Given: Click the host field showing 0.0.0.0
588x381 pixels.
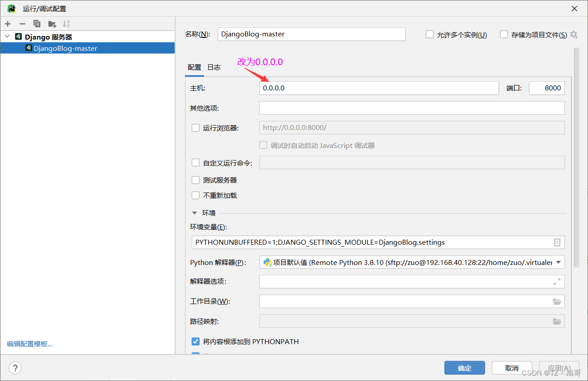Looking at the screenshot, I should pos(379,88).
